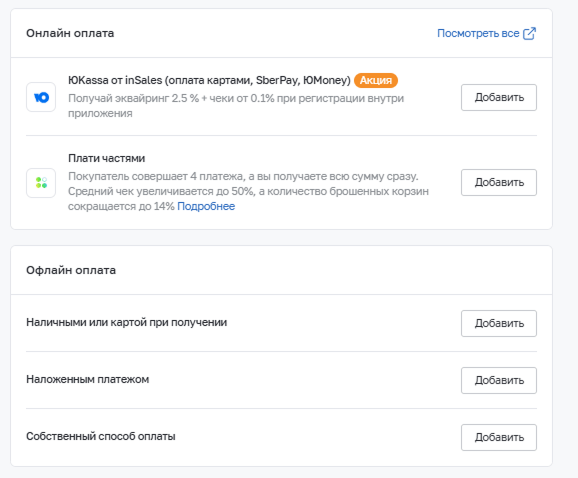Add Наложенным платежом payment option
Screen dimensions: 578x478
499,380
